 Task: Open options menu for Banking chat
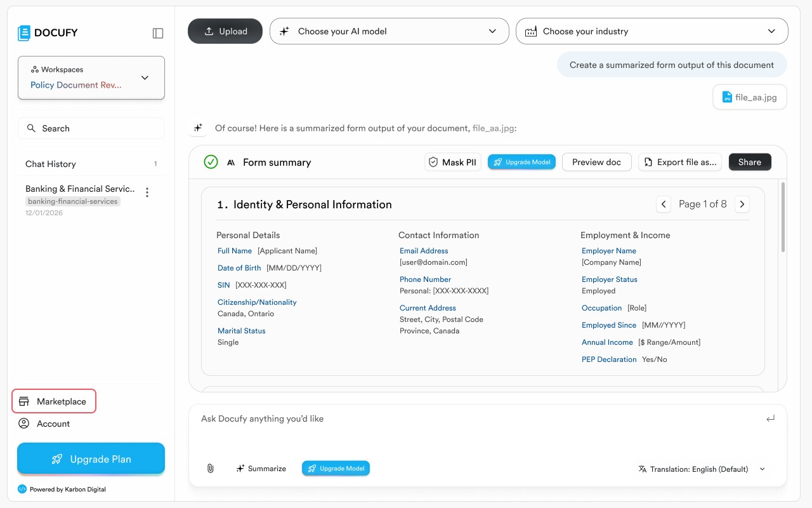[147, 192]
